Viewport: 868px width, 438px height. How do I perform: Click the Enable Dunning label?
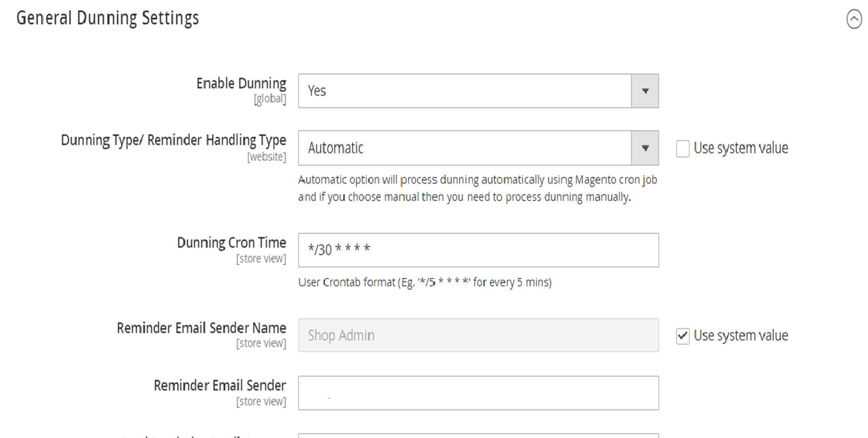241,83
